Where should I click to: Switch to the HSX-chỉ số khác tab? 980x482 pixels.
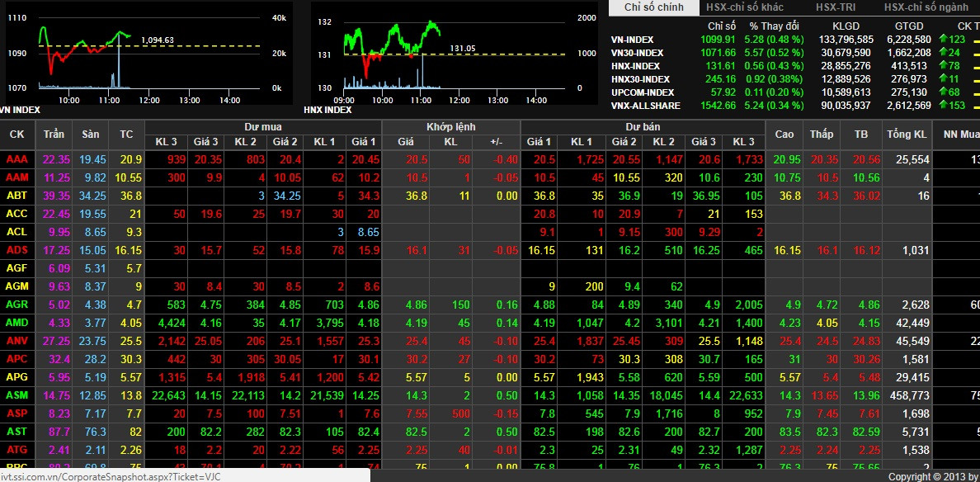tap(745, 7)
